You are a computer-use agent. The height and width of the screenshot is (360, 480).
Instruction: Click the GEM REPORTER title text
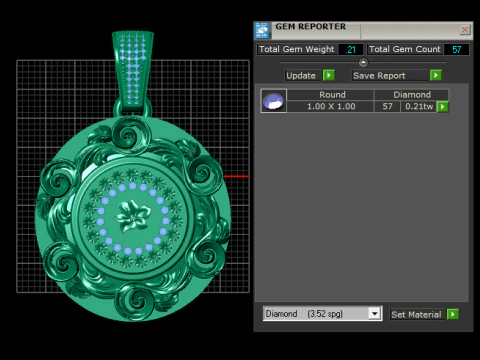(310, 27)
